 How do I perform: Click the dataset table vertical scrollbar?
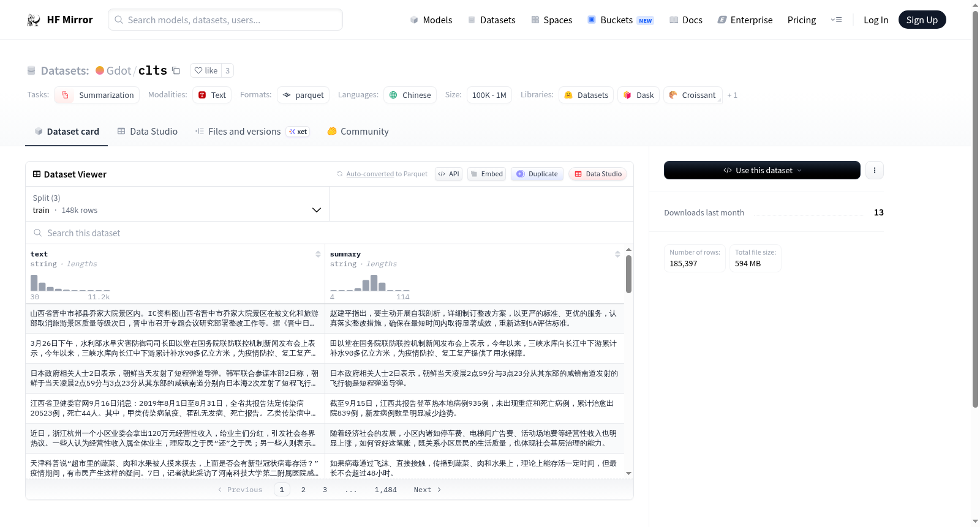coord(628,274)
